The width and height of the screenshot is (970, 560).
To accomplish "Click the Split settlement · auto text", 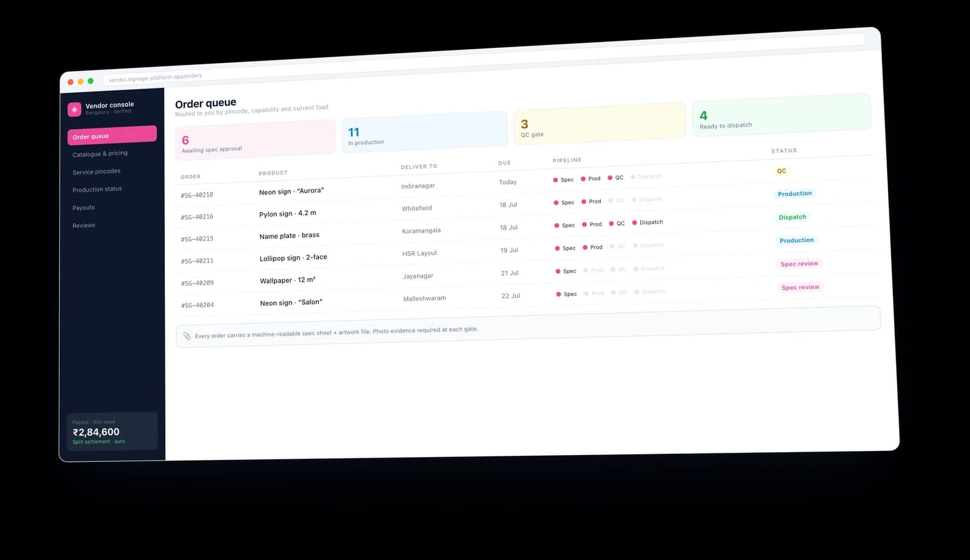I will 99,441.
